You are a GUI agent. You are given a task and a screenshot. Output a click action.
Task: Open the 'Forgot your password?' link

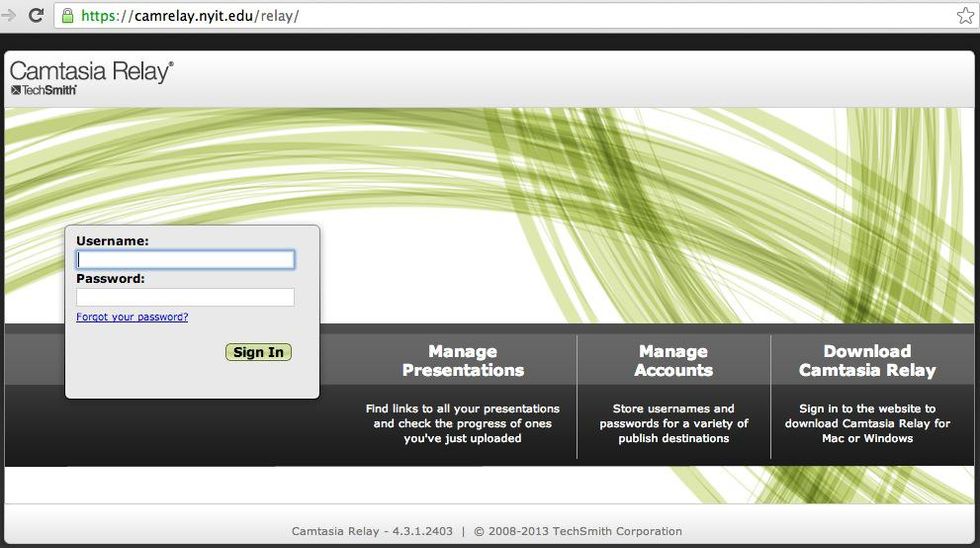click(132, 317)
